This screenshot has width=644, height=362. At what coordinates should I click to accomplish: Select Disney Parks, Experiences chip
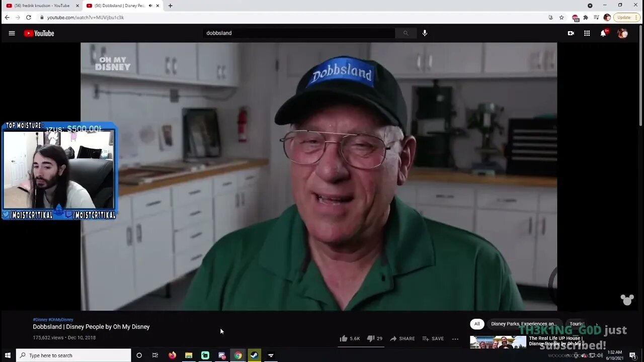(524, 324)
